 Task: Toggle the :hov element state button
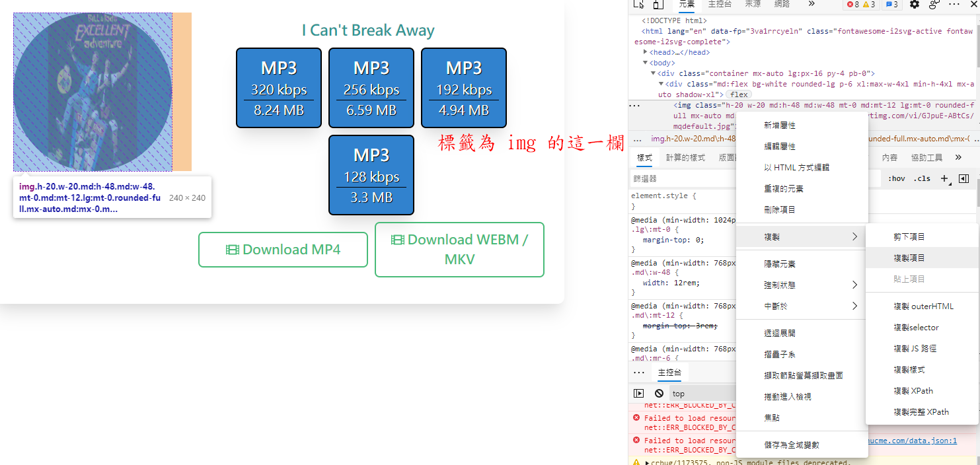click(x=896, y=178)
